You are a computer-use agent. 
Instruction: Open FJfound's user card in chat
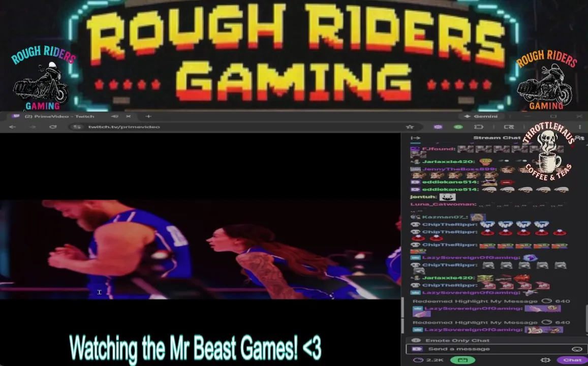click(438, 149)
